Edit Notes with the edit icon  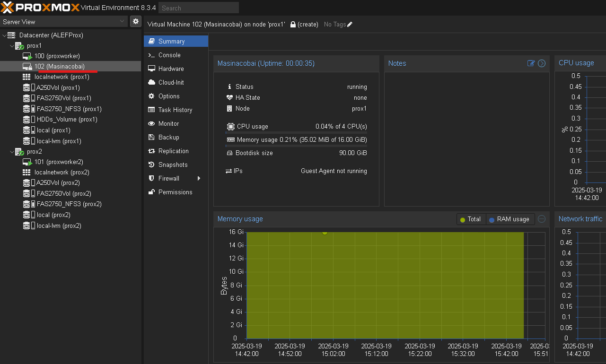point(531,63)
